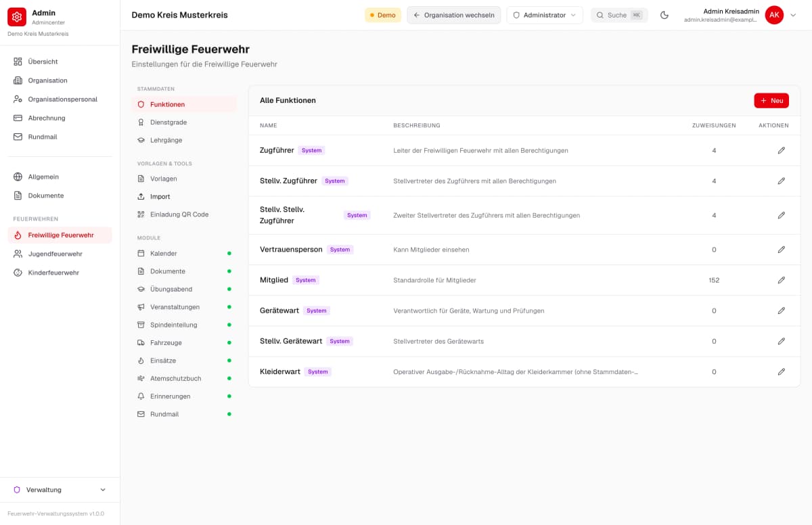Image resolution: width=812 pixels, height=525 pixels.
Task: Click Organisation wechseln button
Action: 454,15
